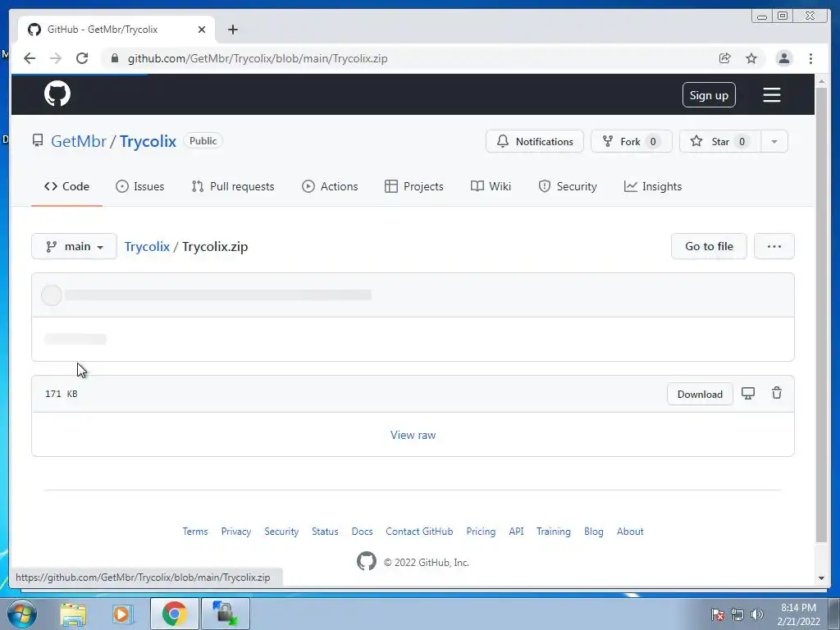Open the hamburger navigation menu
The width and height of the screenshot is (840, 630).
[771, 95]
